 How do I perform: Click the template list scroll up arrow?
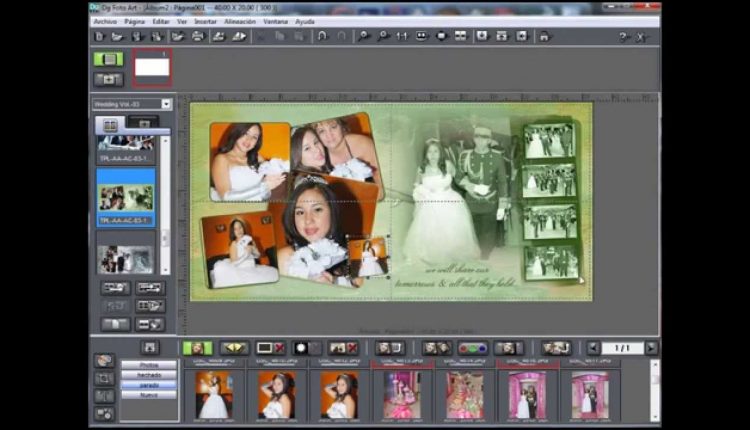(165, 141)
